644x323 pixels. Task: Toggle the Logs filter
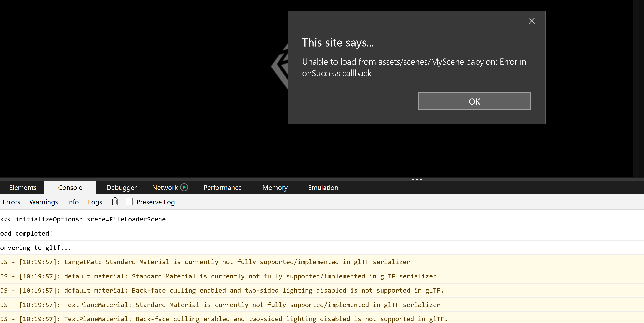click(x=95, y=202)
